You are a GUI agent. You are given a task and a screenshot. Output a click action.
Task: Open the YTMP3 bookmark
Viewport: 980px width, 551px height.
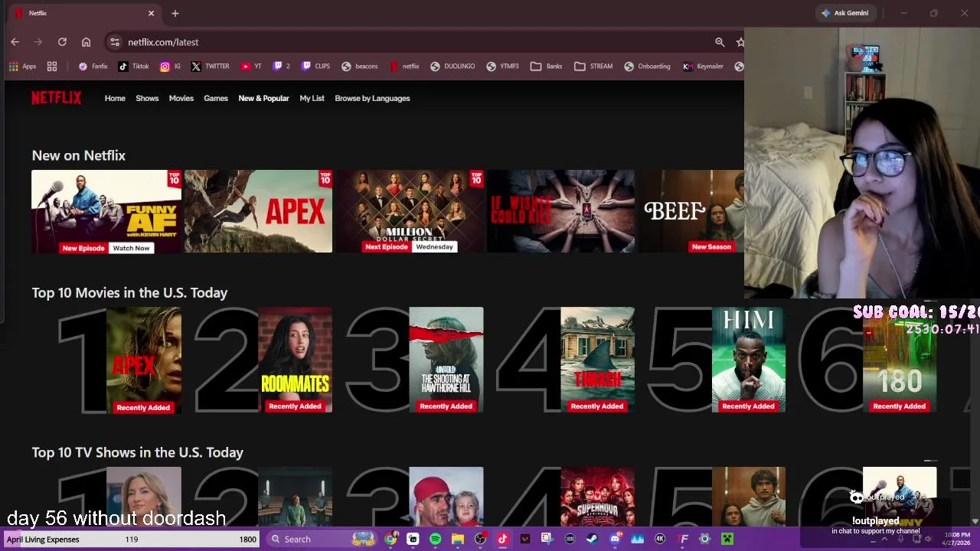tap(502, 67)
